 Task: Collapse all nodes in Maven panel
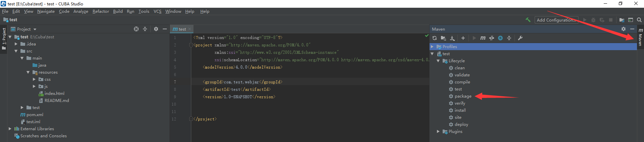[x=509, y=38]
